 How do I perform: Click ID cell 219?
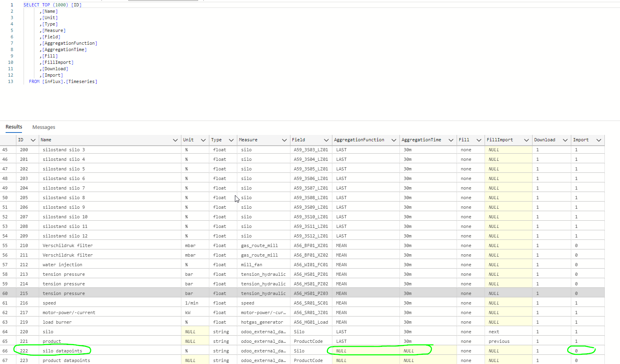click(28, 322)
